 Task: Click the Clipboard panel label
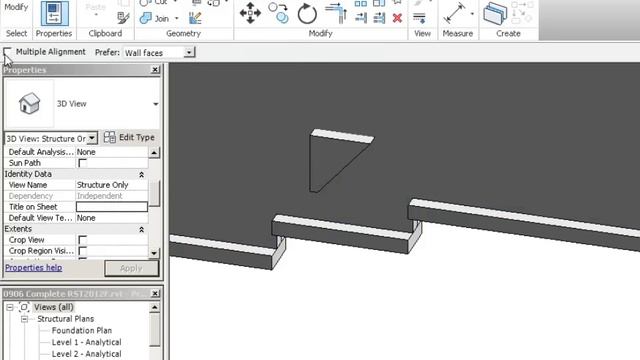(105, 33)
